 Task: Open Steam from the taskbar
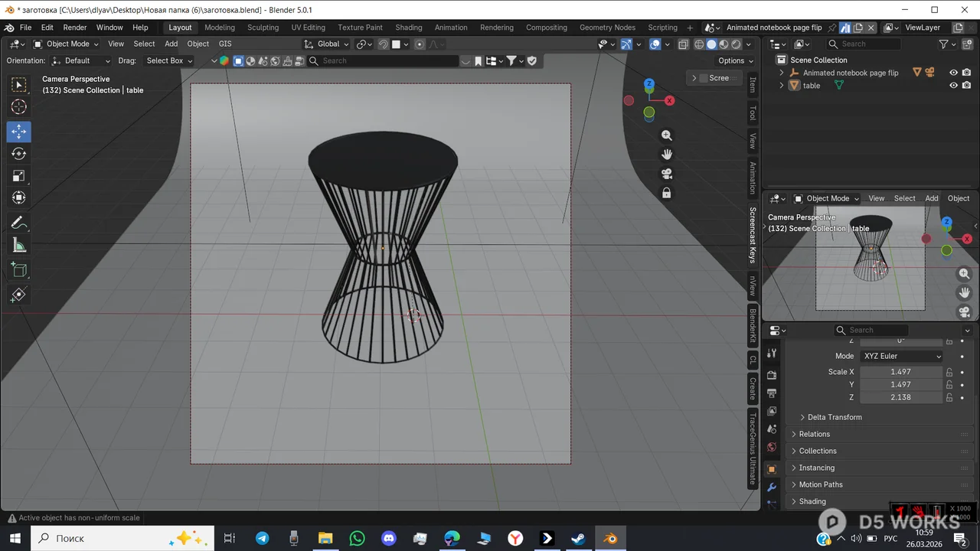pos(579,538)
